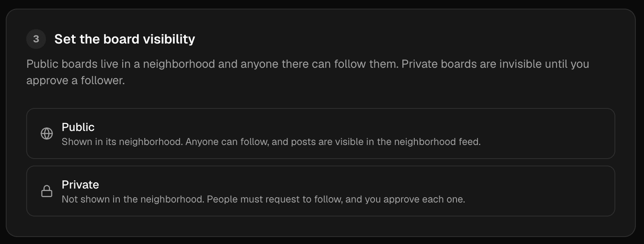
Task: Click "Private boards are invisible" sentence
Action: 472,64
